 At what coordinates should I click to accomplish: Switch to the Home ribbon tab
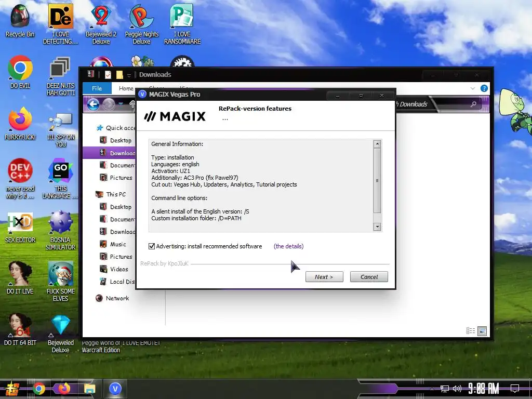(126, 88)
